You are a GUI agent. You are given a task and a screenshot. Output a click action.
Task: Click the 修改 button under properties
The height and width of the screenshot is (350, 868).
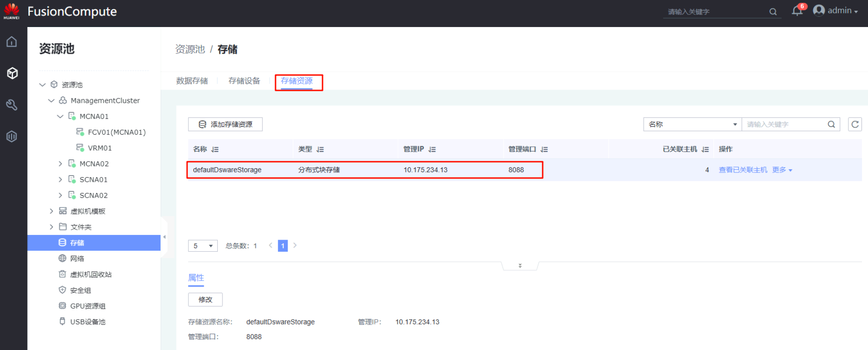(205, 300)
